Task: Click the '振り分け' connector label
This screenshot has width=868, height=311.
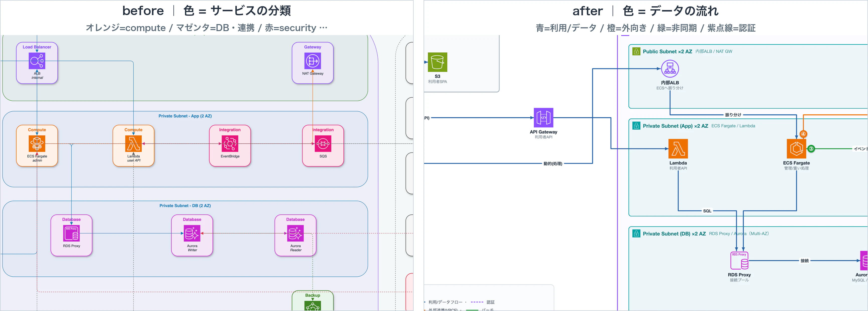Action: (733, 115)
